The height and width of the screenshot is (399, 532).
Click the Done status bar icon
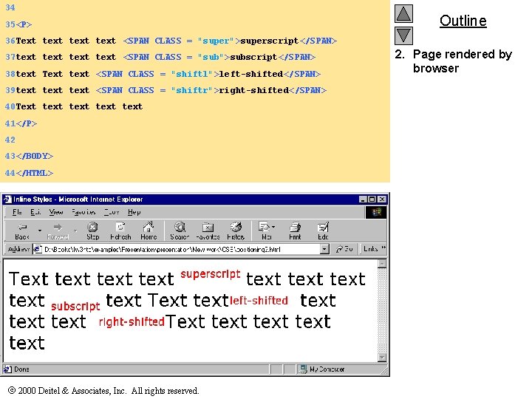(x=7, y=369)
